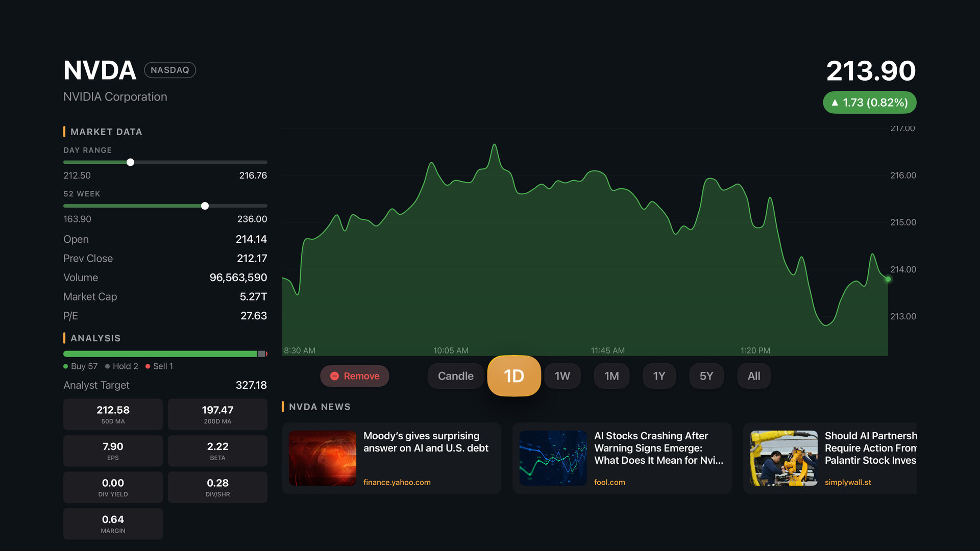The width and height of the screenshot is (980, 551).
Task: Click the green up-triangle change icon
Action: click(x=835, y=103)
